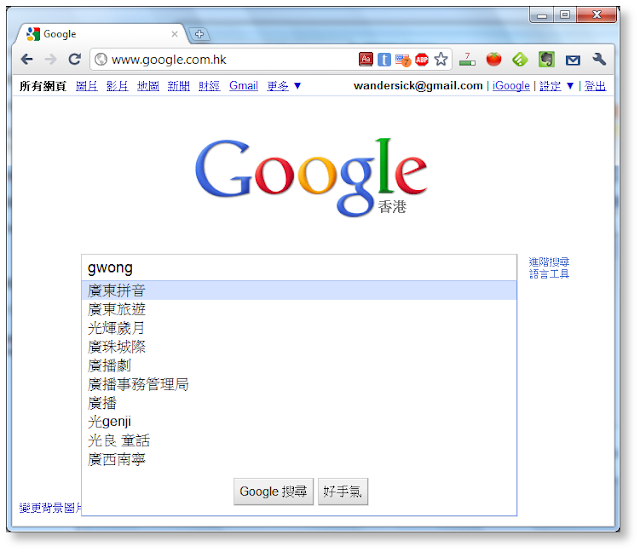
Task: Close the Google tab
Action: pyautogui.click(x=175, y=34)
